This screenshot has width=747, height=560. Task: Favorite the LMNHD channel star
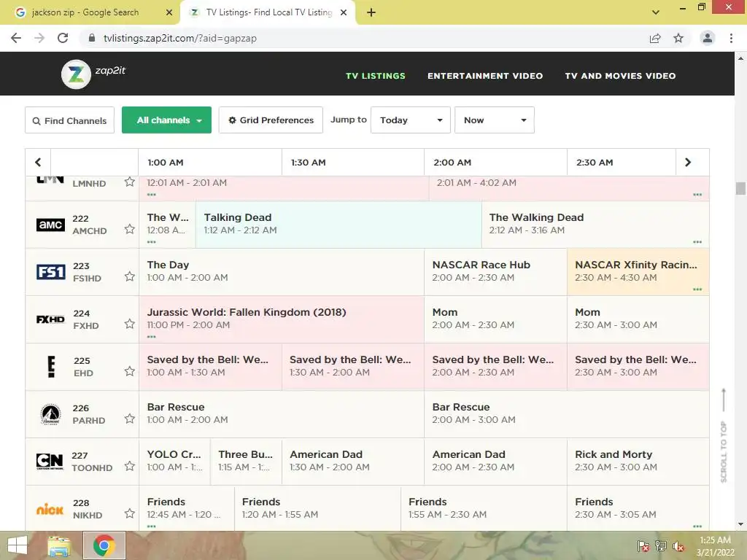tap(130, 182)
